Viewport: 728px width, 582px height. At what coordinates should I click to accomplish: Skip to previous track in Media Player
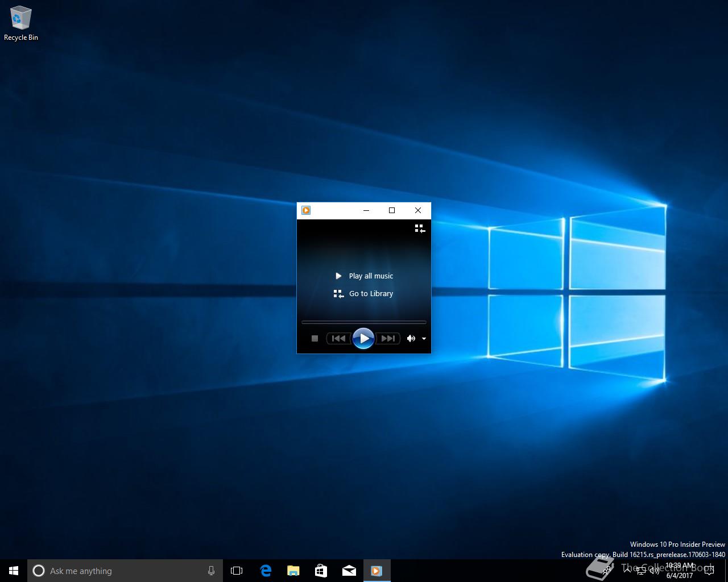[338, 338]
